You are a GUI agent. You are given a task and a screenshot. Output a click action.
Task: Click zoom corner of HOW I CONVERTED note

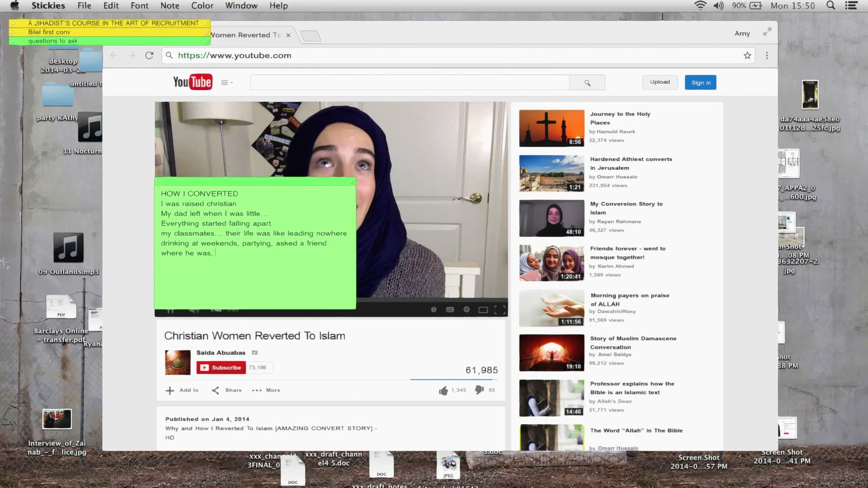coord(352,181)
